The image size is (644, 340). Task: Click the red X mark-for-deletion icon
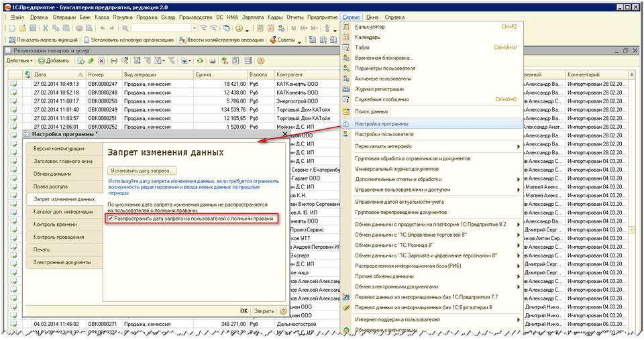(103, 61)
